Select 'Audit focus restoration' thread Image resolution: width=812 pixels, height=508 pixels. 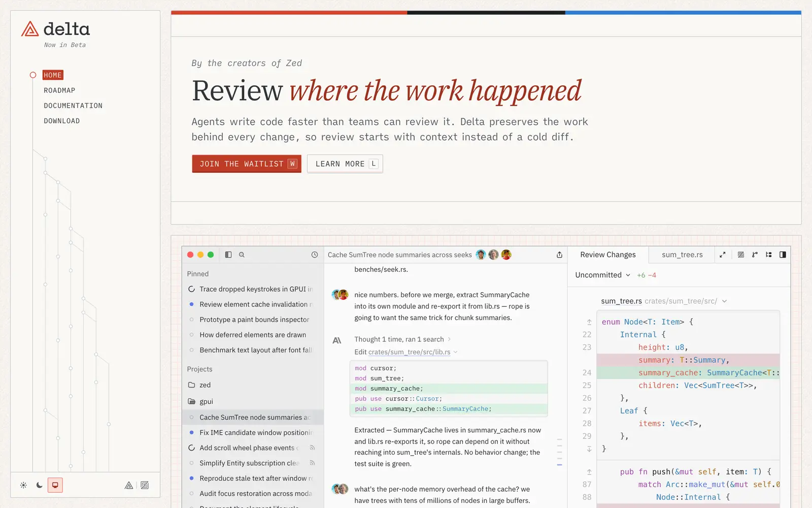pos(253,494)
